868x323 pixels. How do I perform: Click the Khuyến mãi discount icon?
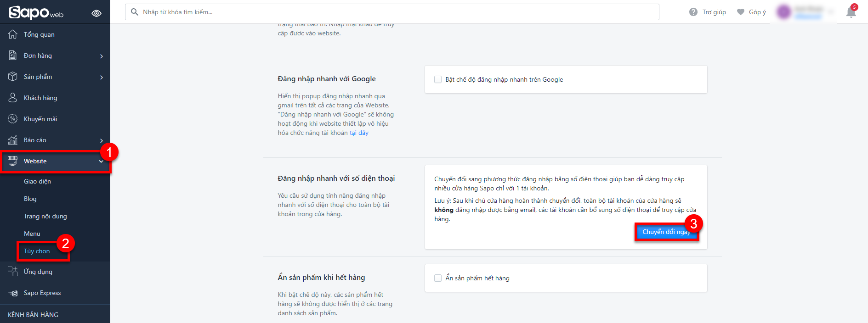[13, 119]
